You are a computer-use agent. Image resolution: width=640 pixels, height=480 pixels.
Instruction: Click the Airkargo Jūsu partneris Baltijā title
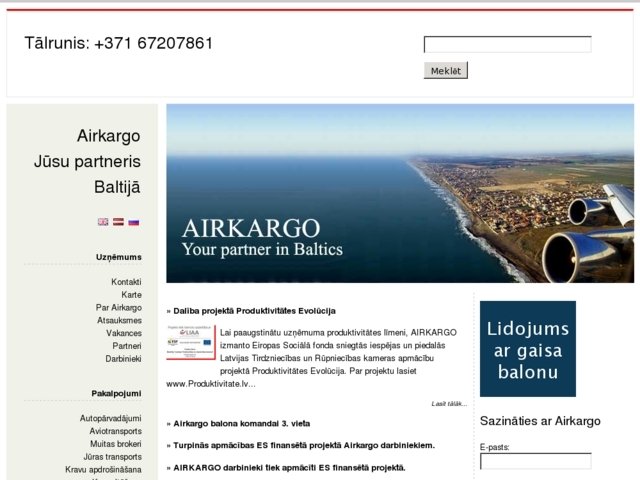87,162
